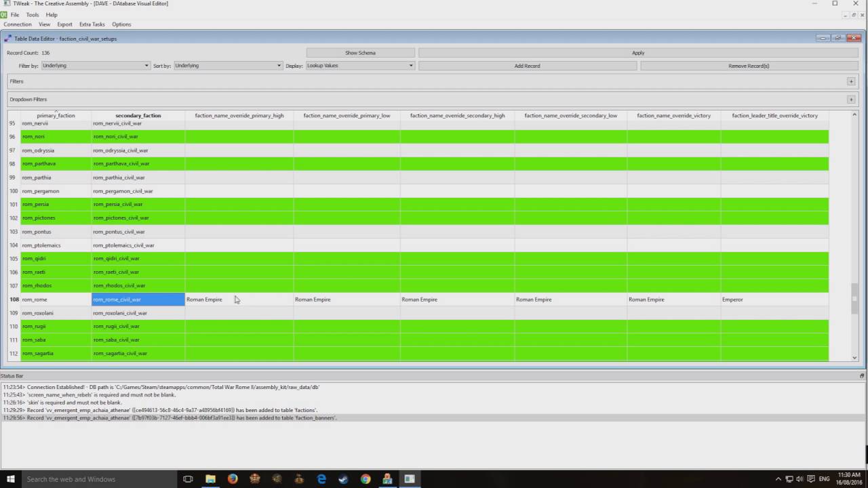Open the Options menu

point(121,24)
